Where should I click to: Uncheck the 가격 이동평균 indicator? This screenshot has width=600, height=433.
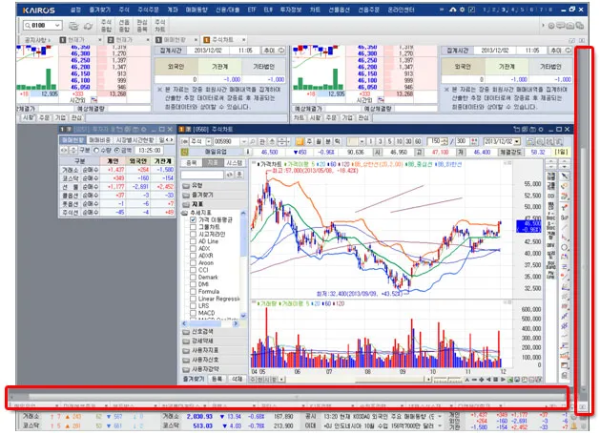(193, 220)
